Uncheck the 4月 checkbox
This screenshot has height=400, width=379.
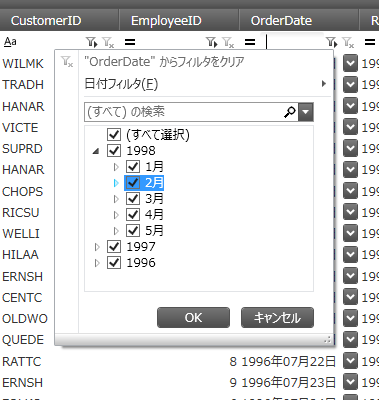pos(133,215)
